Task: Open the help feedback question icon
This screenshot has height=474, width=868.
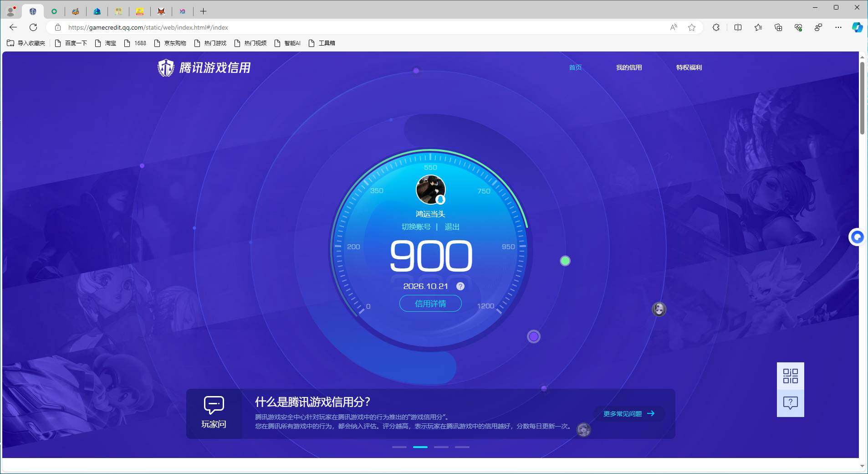Action: pyautogui.click(x=791, y=403)
